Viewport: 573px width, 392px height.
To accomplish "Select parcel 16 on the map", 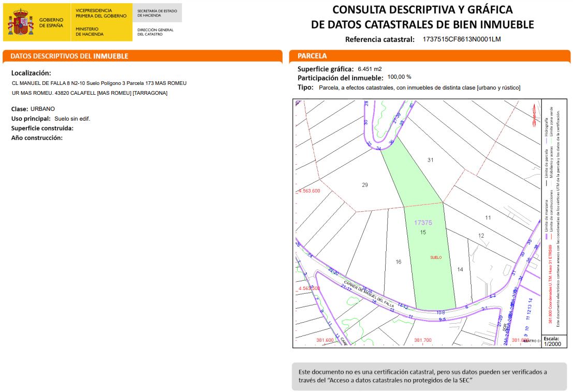I will click(399, 262).
